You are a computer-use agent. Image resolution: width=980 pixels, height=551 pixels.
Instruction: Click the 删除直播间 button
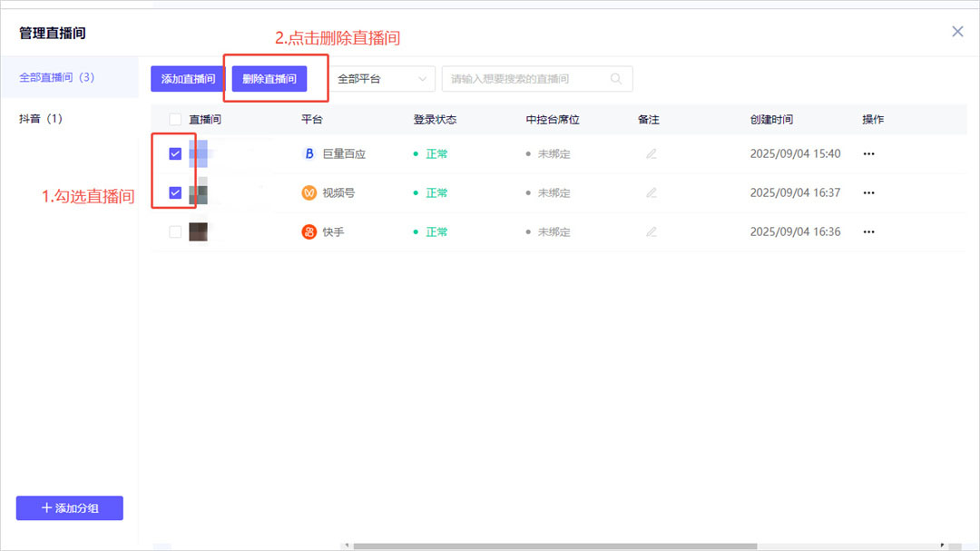pyautogui.click(x=269, y=79)
